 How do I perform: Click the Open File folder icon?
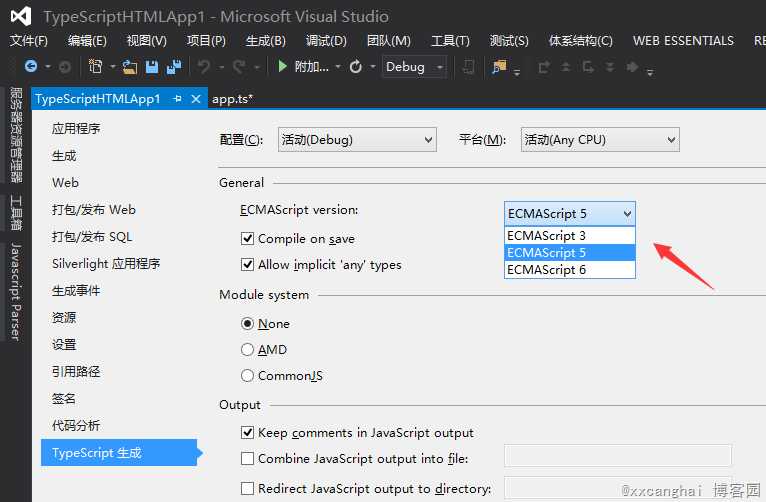[x=129, y=67]
